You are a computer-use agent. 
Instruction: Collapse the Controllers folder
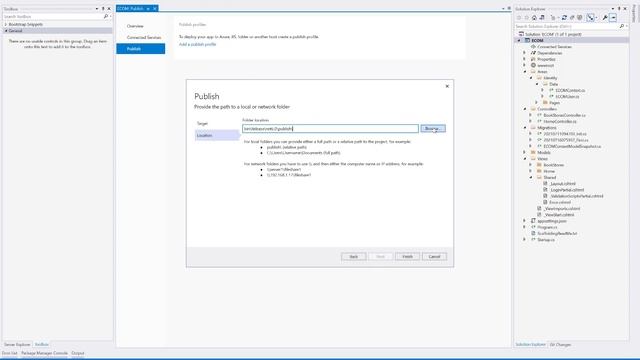[525, 109]
